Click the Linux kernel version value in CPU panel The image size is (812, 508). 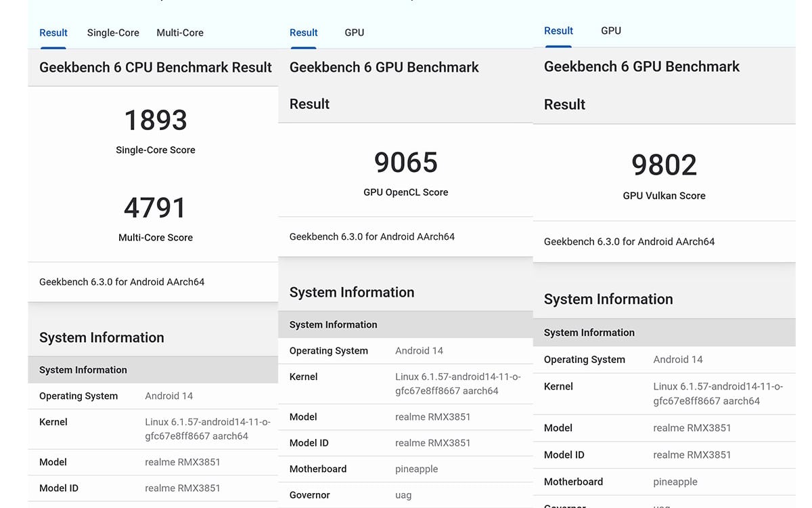coord(208,429)
